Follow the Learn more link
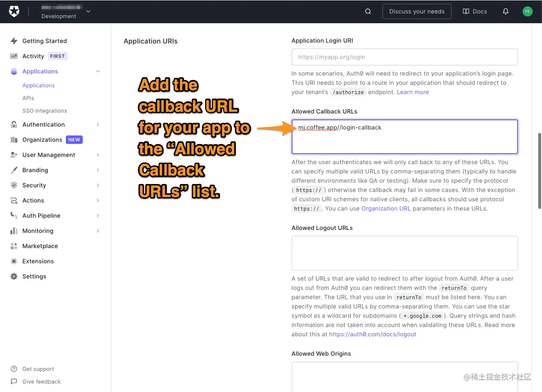542x392 pixels. (x=412, y=92)
